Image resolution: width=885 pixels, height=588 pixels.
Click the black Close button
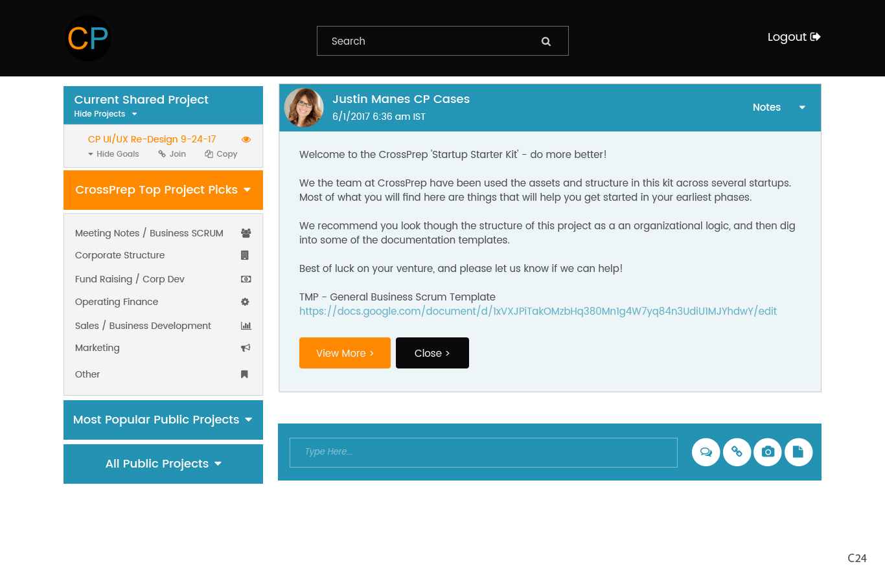tap(432, 353)
